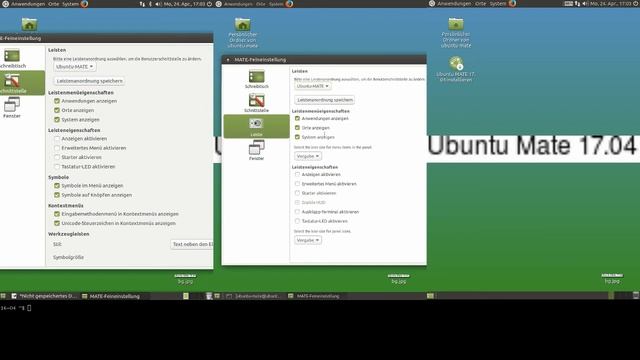Screen dimensions: 640x360
Task: Enable Ausklapp-Terminal aktivieren checkbox
Action: (297, 212)
